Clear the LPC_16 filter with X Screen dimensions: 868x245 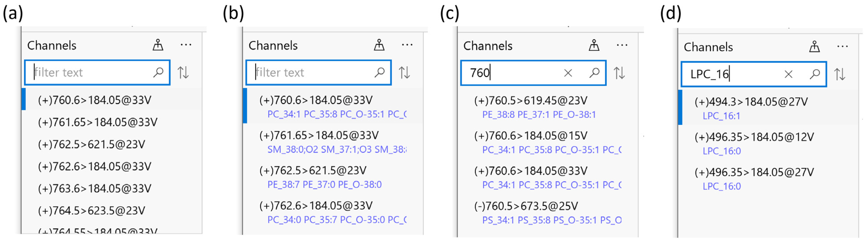tap(788, 74)
